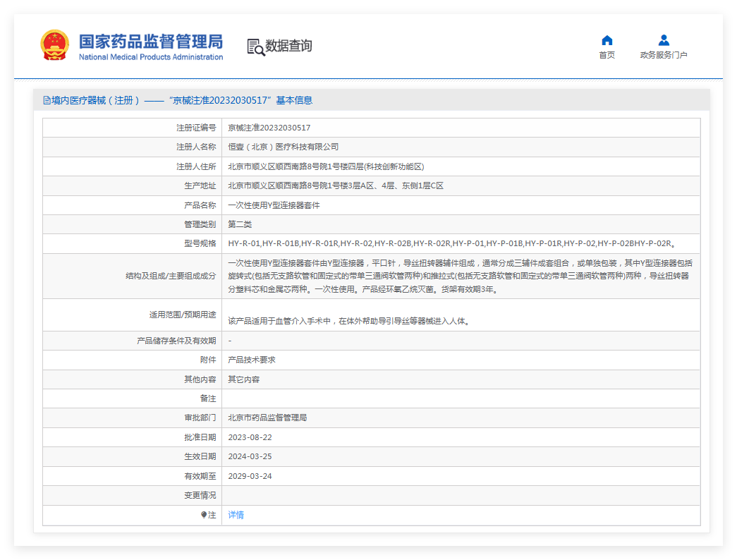
Task: Click the 型号规格 row label
Action: 200,243
